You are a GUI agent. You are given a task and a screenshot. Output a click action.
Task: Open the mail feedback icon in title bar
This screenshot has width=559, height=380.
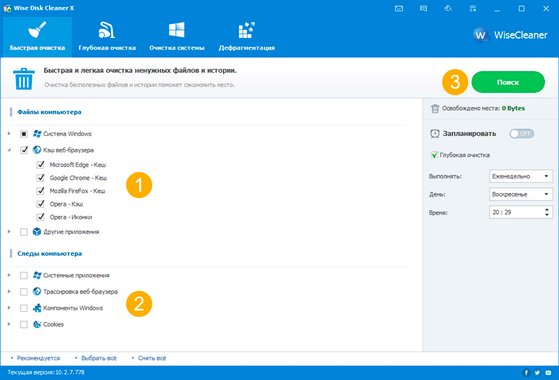tap(399, 9)
